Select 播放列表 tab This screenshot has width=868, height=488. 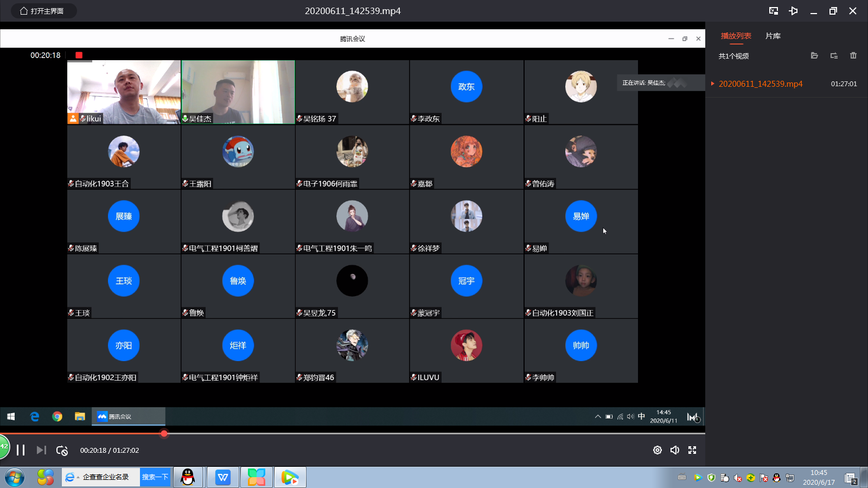click(736, 36)
